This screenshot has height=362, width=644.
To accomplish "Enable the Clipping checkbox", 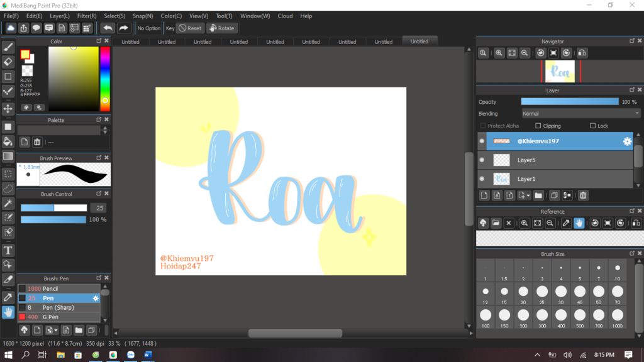I will tap(538, 126).
